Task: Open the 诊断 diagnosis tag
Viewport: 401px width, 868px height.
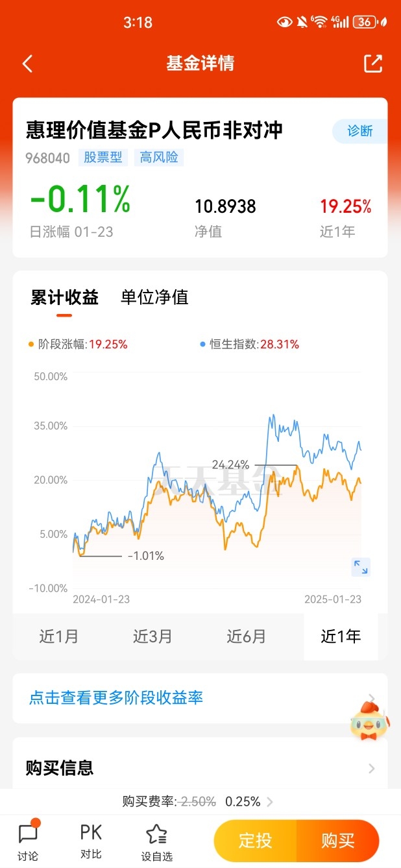Action: point(360,131)
